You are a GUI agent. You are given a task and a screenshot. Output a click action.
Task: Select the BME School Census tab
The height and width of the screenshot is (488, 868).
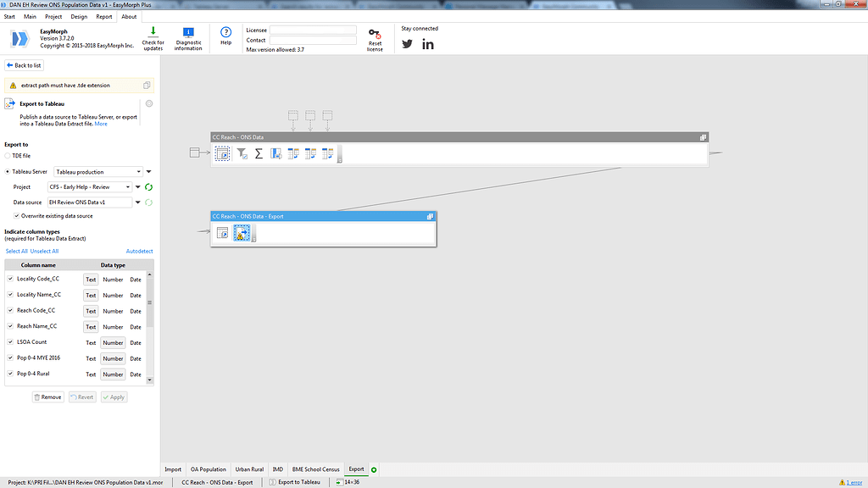(x=314, y=469)
